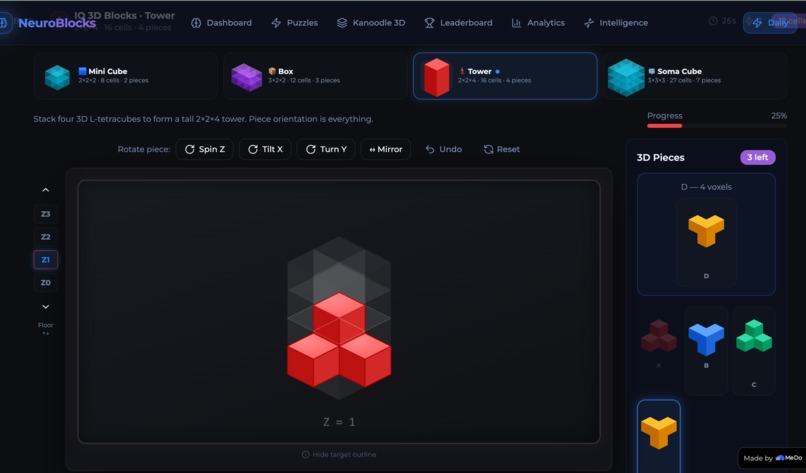Screen dimensions: 806x473
Task: Click the Analytics bar chart icon
Action: tap(516, 23)
